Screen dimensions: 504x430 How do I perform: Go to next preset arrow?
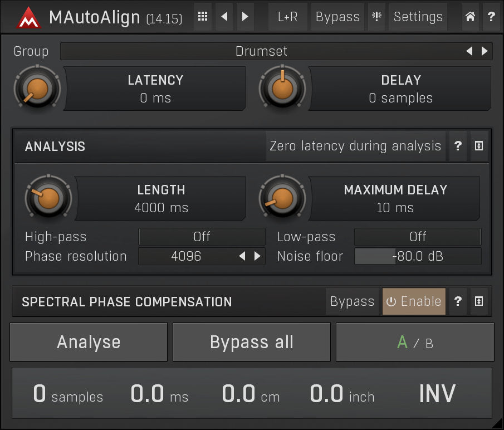point(245,17)
